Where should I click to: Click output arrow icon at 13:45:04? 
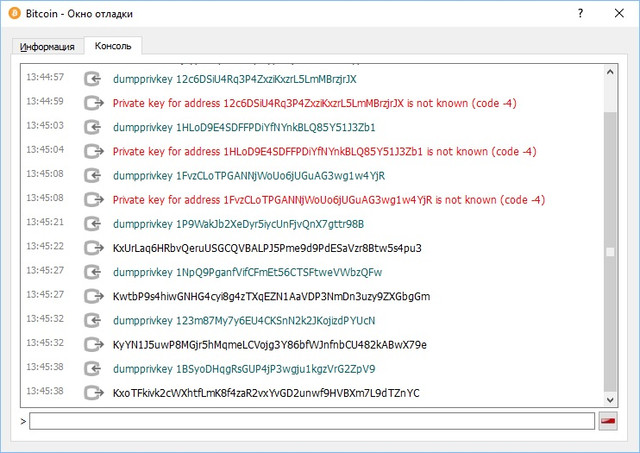(x=93, y=151)
